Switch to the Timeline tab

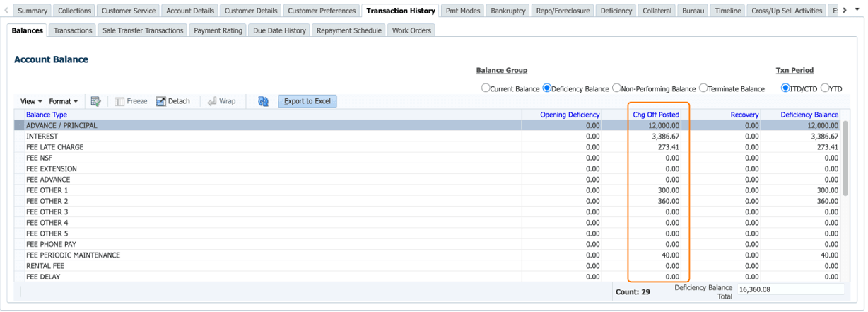pos(728,11)
